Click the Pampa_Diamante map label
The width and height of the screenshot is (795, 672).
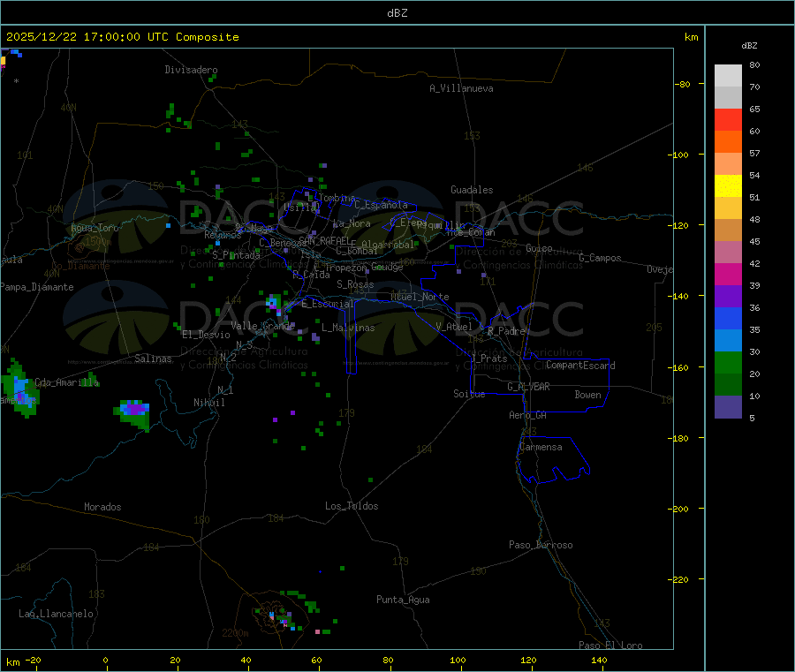pos(37,287)
